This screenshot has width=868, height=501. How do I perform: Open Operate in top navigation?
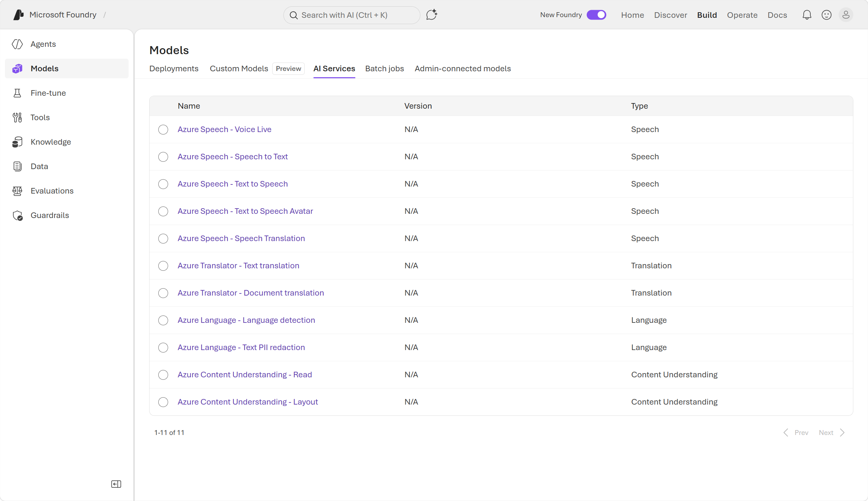[x=742, y=15]
